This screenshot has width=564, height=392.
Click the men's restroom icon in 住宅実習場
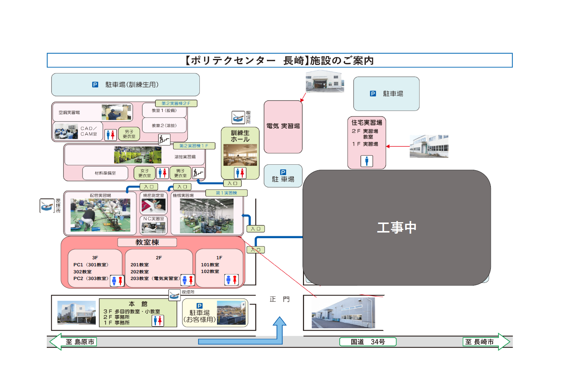(x=366, y=161)
